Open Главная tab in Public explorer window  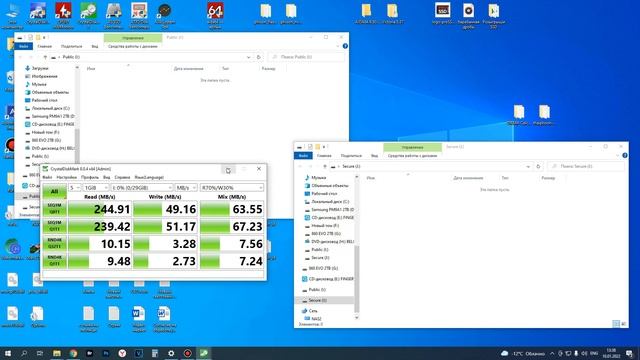click(44, 47)
